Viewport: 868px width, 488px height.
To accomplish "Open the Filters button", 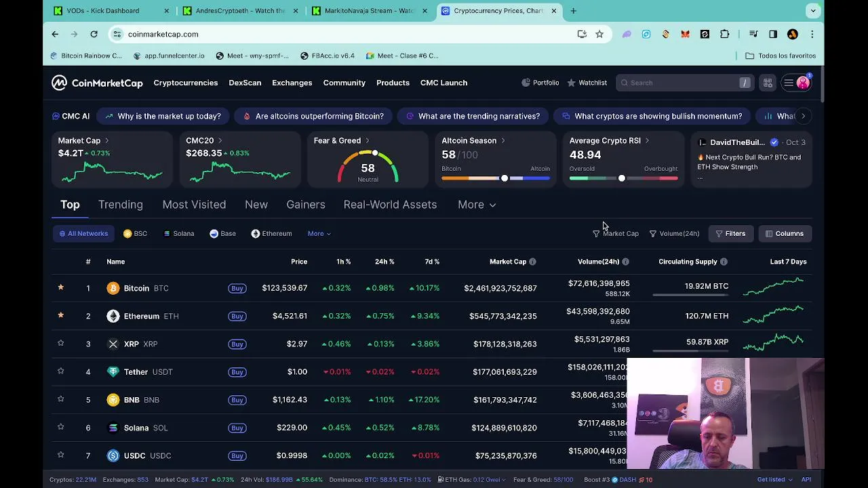I will 730,234.
